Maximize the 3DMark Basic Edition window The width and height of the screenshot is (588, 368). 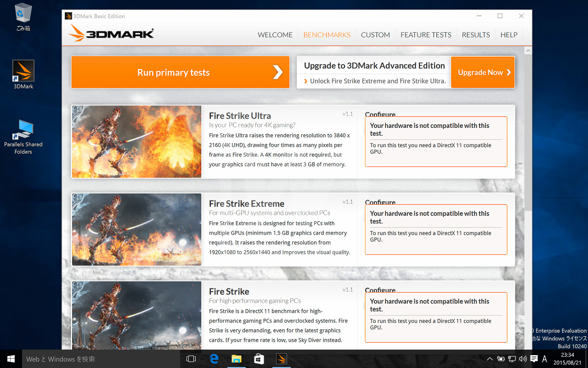coord(500,16)
